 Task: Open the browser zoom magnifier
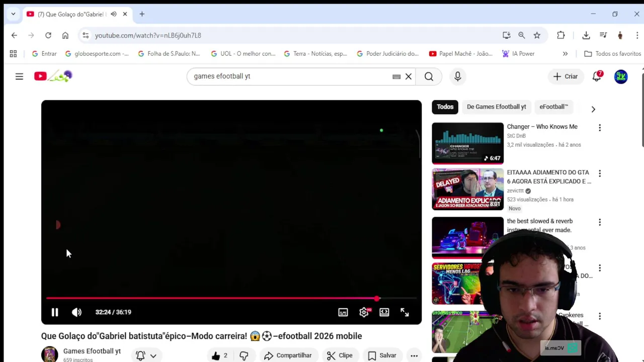(x=522, y=35)
